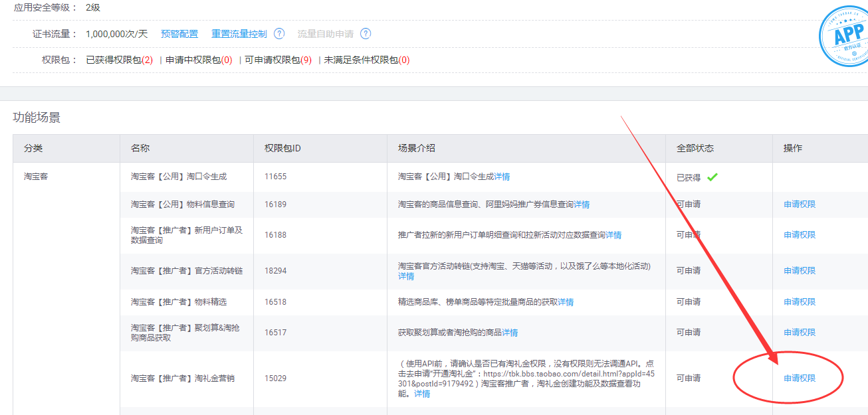Open 详情 for 物料信息查询 row 16189

[x=582, y=205]
